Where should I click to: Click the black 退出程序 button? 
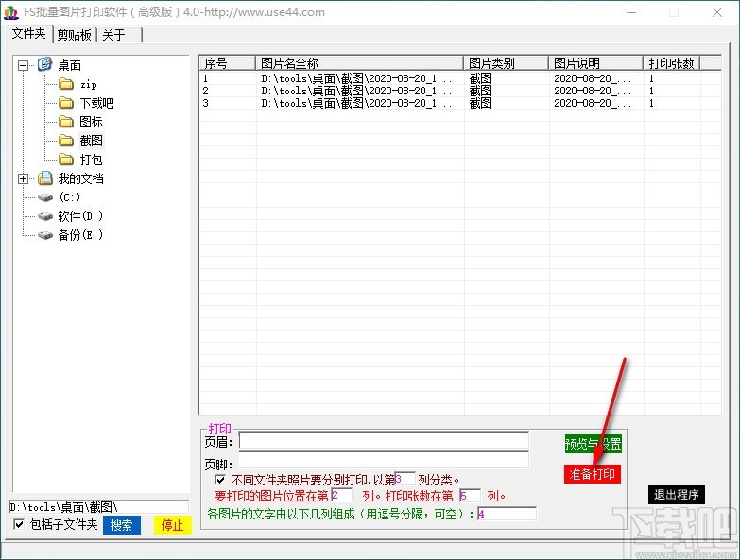677,495
